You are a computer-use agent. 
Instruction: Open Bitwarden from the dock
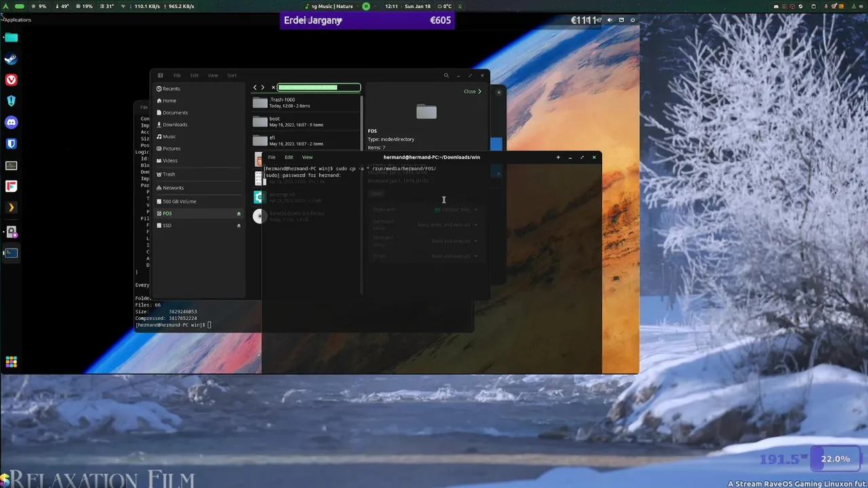[11, 144]
